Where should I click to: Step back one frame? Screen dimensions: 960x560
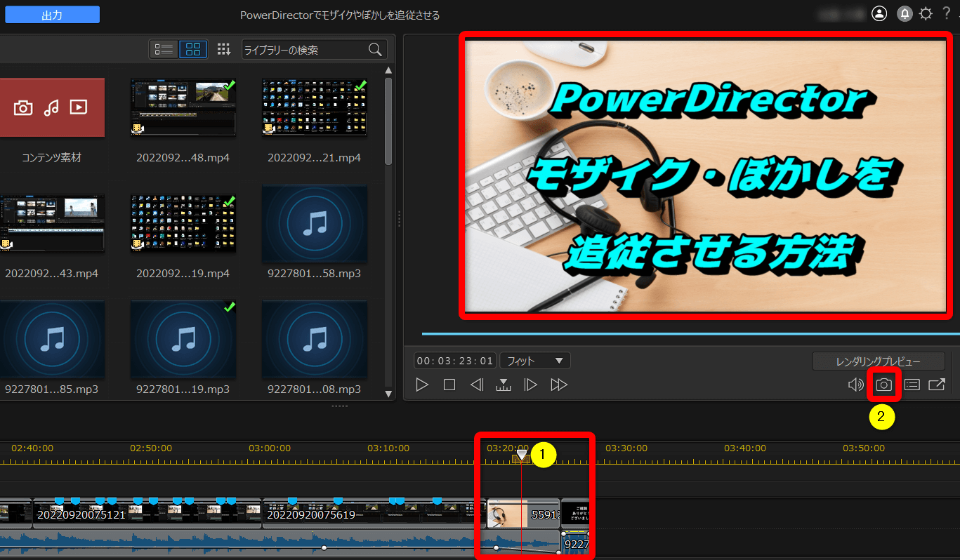(477, 385)
